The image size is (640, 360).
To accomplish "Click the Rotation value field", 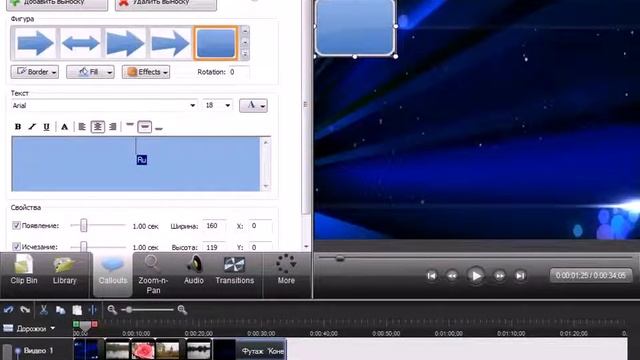I will tap(239, 72).
